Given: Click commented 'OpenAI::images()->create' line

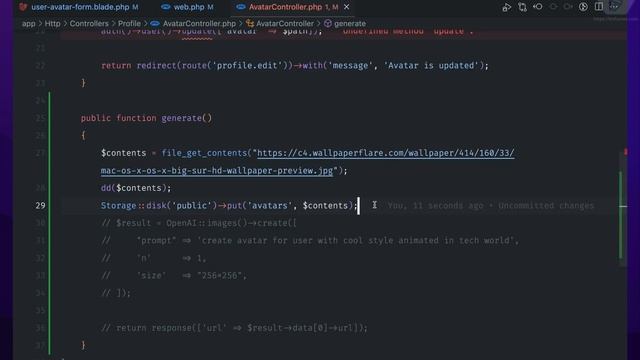Looking at the screenshot, I should tap(199, 223).
